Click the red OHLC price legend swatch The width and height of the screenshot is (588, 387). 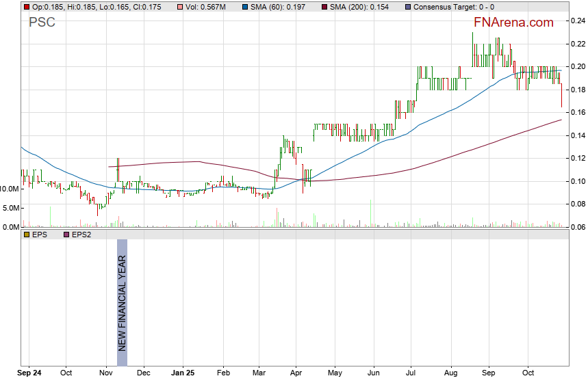27,7
